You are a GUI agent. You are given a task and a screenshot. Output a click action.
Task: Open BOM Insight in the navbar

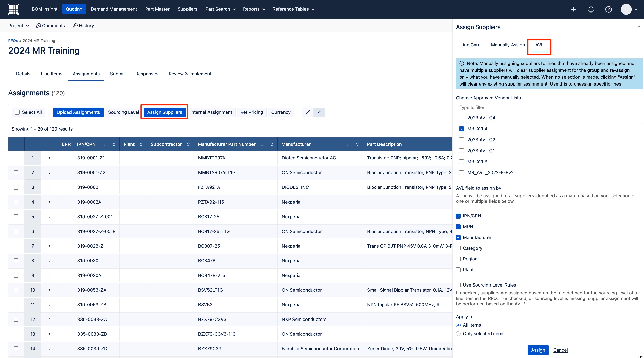[44, 9]
